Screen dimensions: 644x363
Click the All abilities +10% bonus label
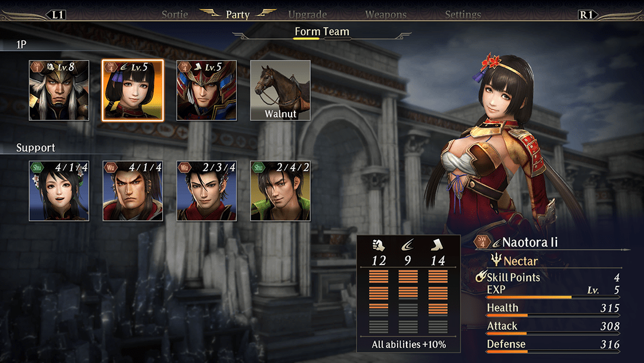point(408,344)
